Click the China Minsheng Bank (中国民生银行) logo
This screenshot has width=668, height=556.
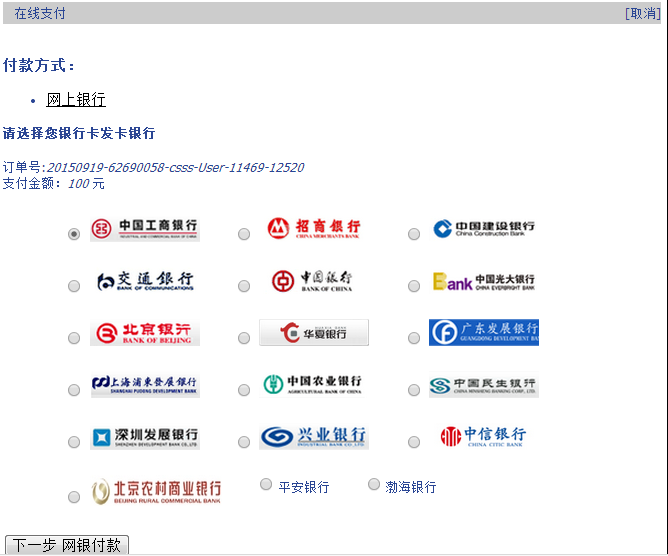[x=484, y=385]
